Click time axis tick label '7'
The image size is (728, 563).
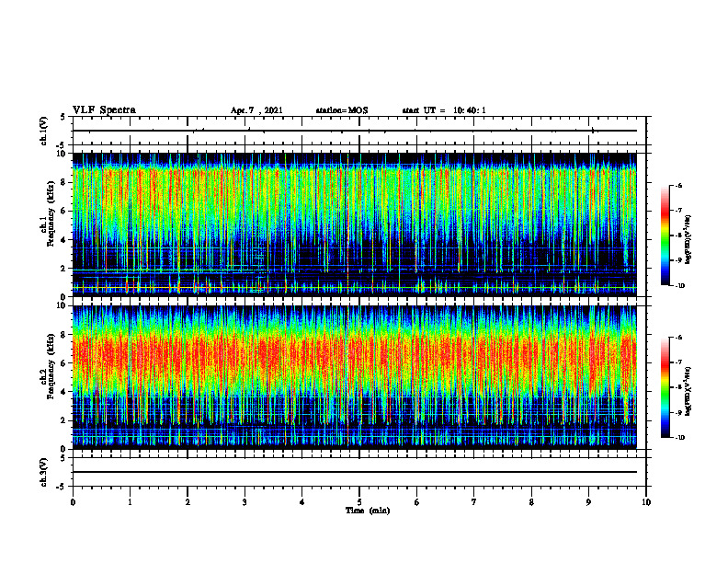coord(474,502)
